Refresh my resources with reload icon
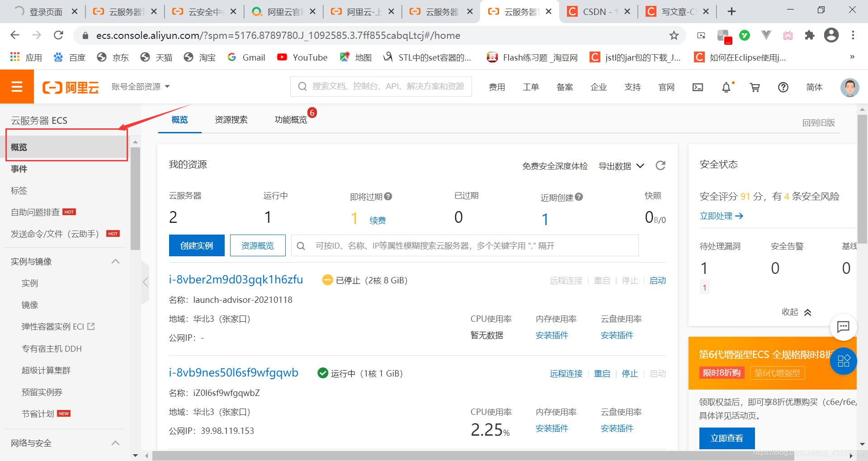The height and width of the screenshot is (461, 868). point(660,165)
